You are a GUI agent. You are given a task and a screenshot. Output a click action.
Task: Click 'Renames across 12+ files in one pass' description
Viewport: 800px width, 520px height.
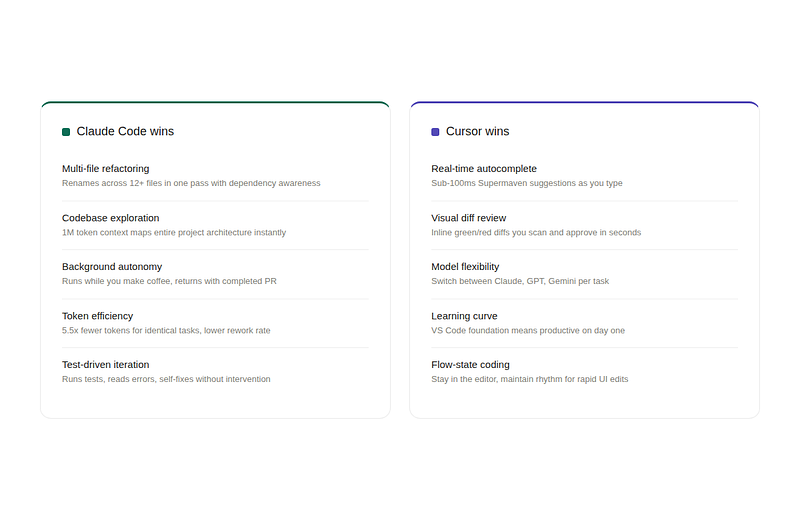pyautogui.click(x=191, y=183)
